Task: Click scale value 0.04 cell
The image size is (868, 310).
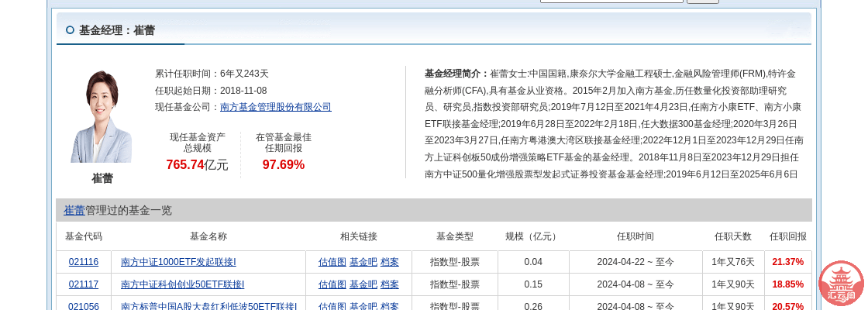Action: [533, 262]
